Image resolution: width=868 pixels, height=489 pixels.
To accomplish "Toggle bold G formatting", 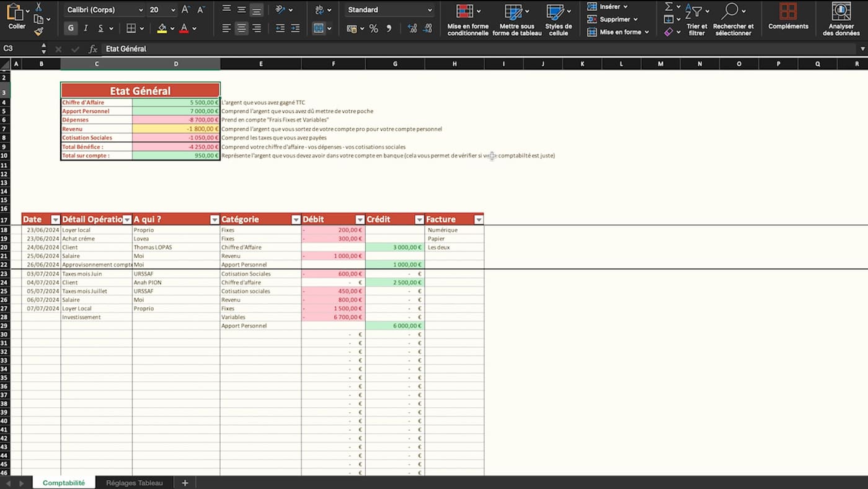I will [71, 29].
